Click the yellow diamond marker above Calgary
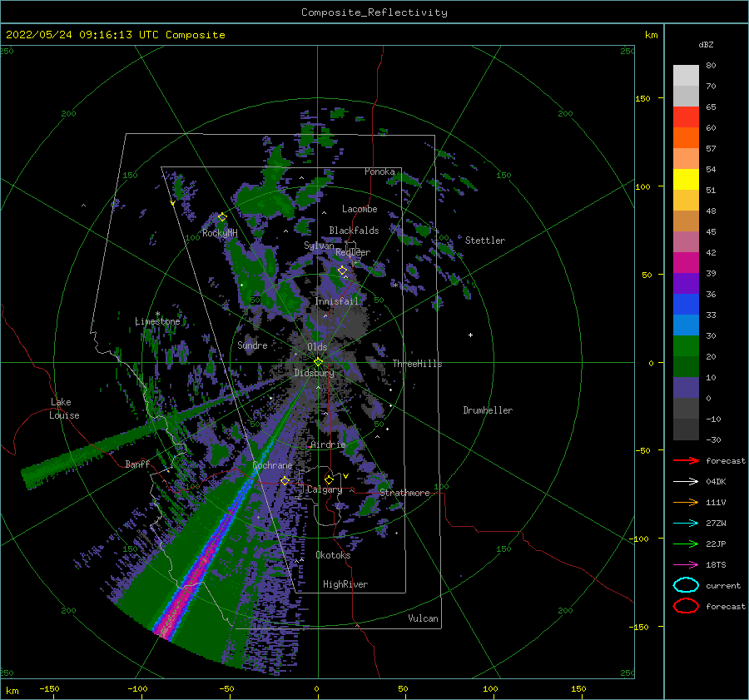 329,479
